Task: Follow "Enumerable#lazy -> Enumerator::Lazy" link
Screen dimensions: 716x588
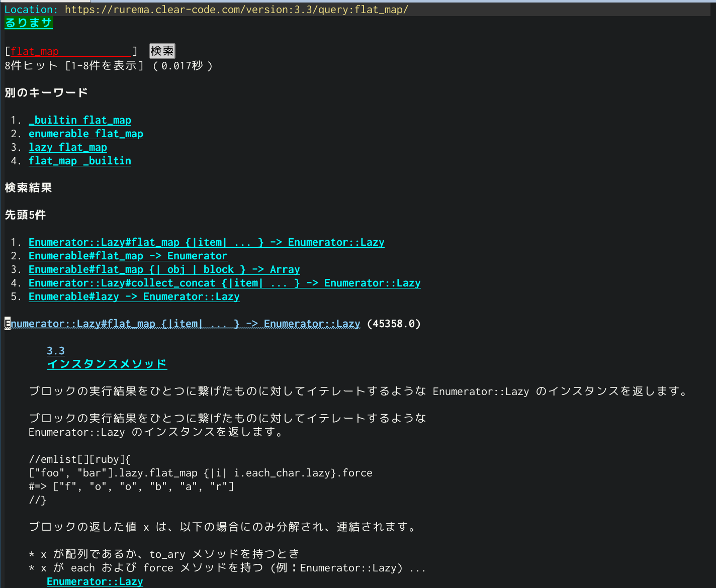Action: (x=134, y=297)
